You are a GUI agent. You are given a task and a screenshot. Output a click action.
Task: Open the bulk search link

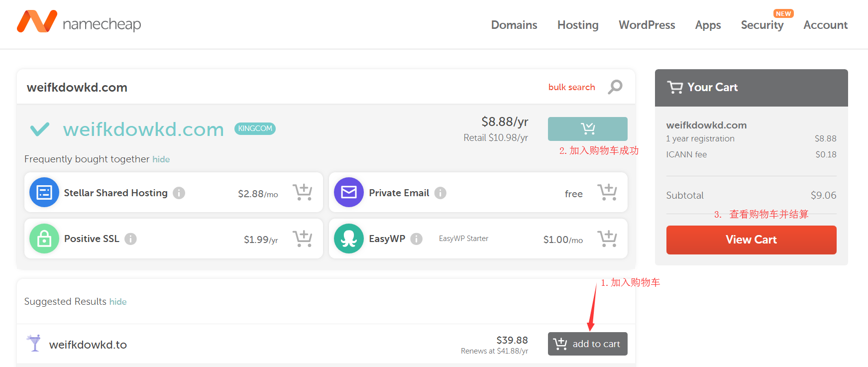click(571, 87)
